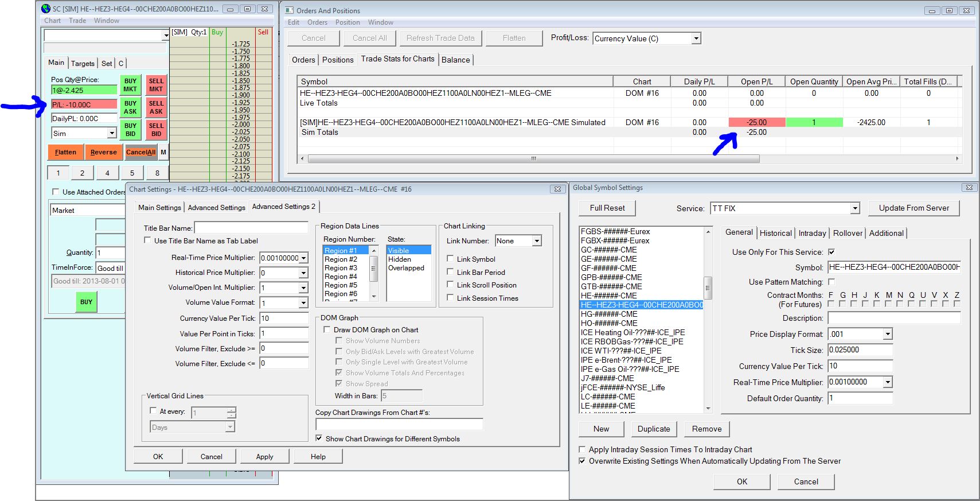
Task: Click the orange Reverse button
Action: (x=103, y=152)
